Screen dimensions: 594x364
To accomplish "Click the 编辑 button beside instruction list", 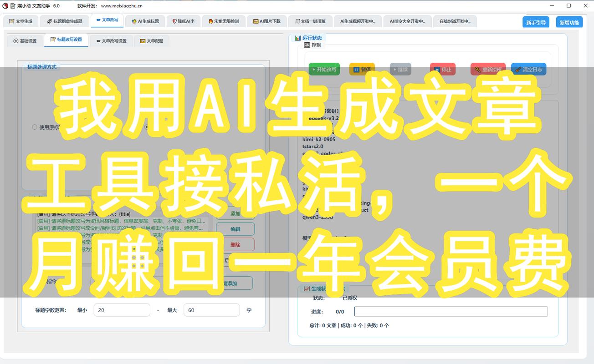I will pos(235,229).
